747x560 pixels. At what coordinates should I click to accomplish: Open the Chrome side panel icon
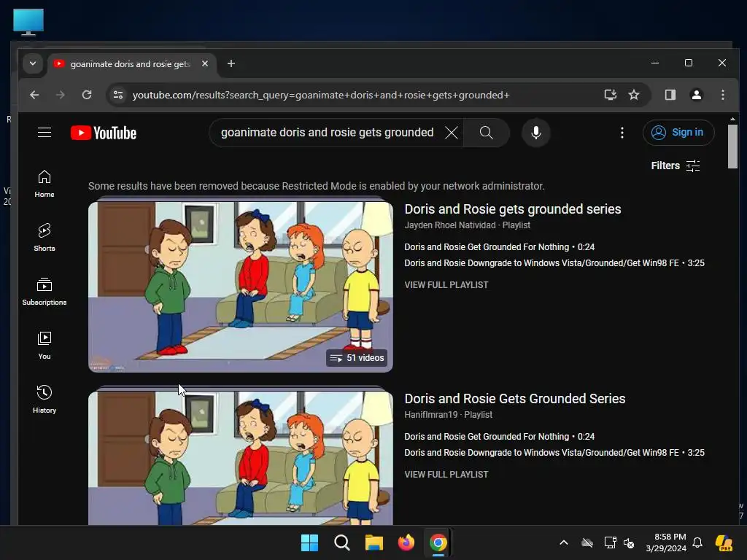670,95
